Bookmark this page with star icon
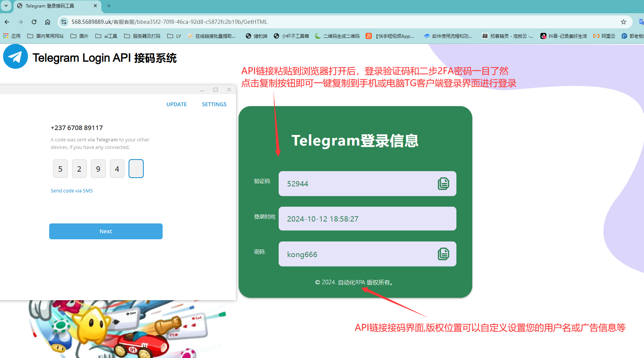Screen dimensions: 644x358 point(624,22)
